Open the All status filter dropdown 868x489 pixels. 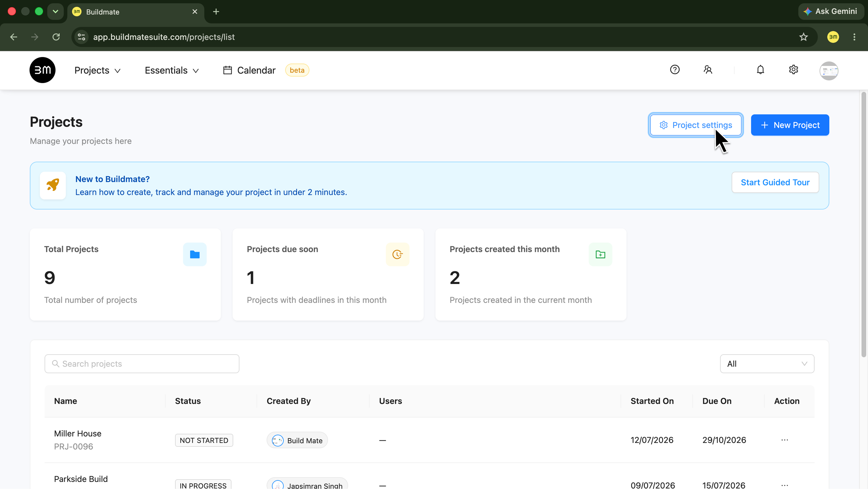point(767,364)
